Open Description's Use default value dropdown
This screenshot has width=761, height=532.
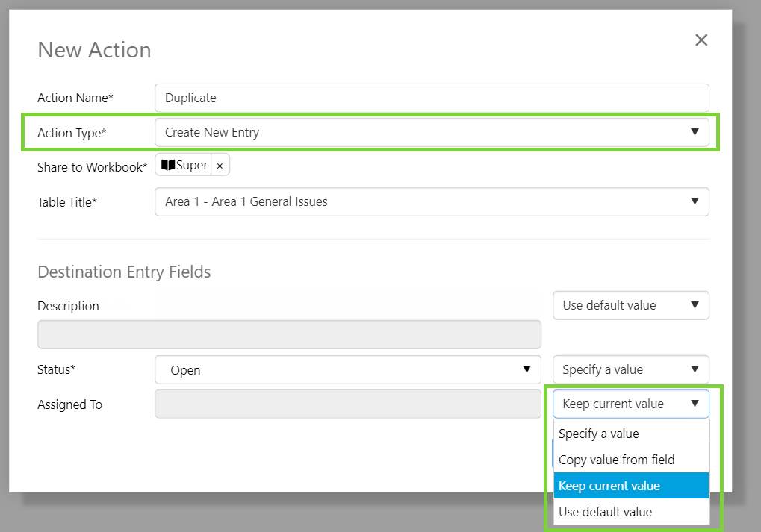coord(630,305)
